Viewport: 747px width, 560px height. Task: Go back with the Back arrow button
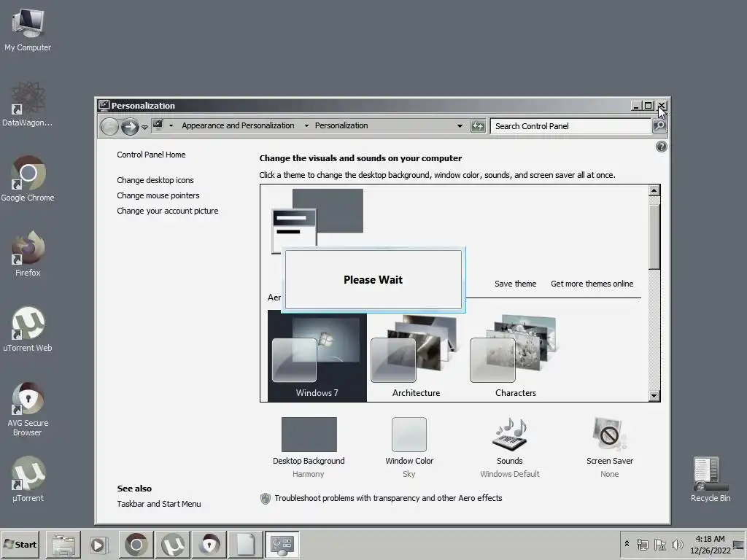tap(109, 127)
